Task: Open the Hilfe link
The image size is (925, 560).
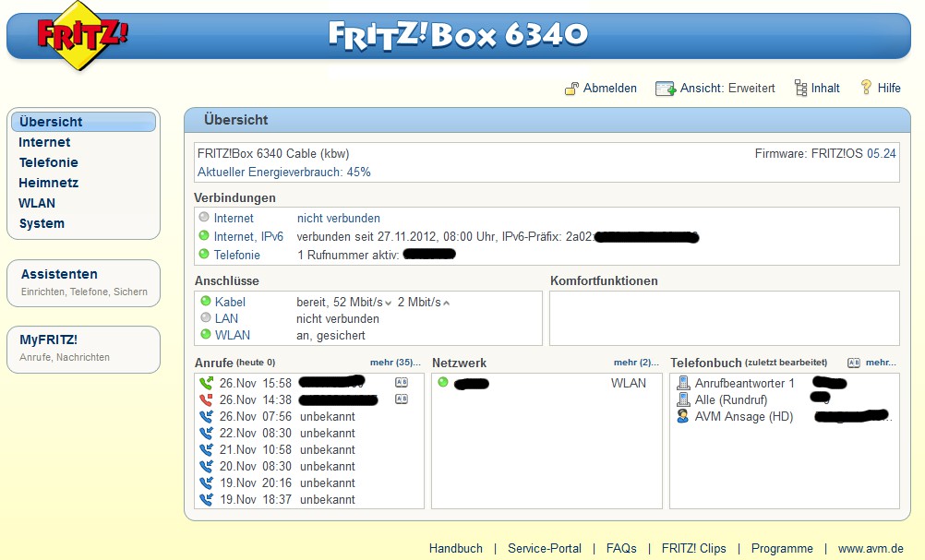Action: point(889,88)
